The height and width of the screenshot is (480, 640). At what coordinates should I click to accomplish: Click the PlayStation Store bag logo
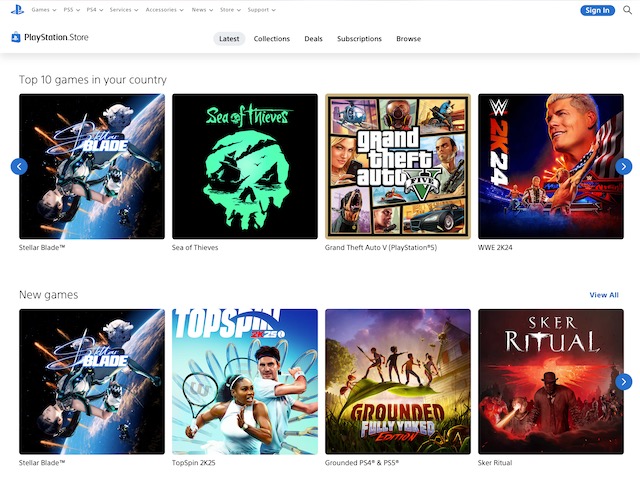click(16, 38)
